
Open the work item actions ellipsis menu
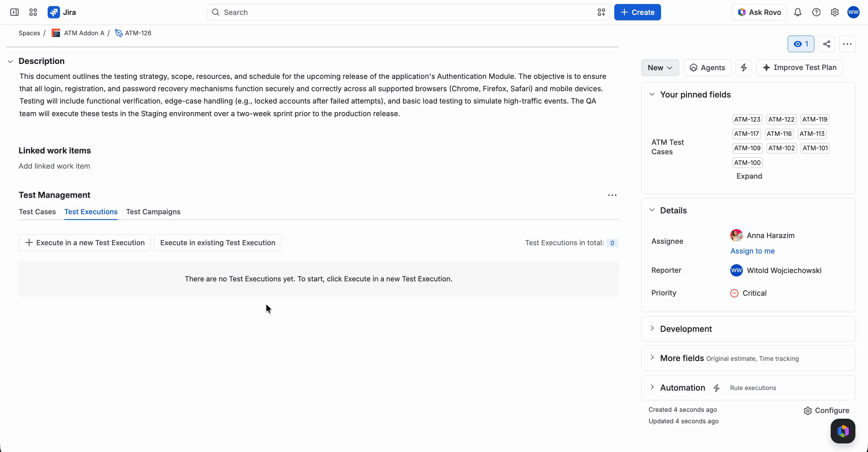click(x=847, y=44)
